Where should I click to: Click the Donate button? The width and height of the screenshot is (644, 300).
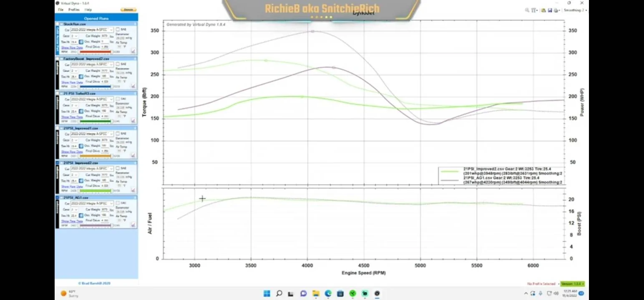click(128, 9)
